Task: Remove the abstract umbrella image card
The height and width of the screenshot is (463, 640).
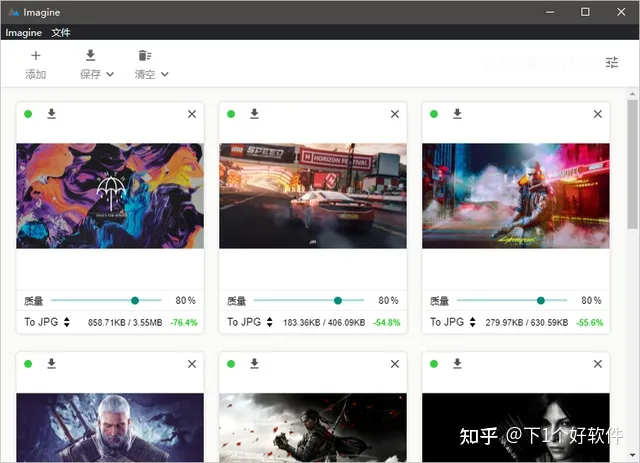Action: [192, 114]
